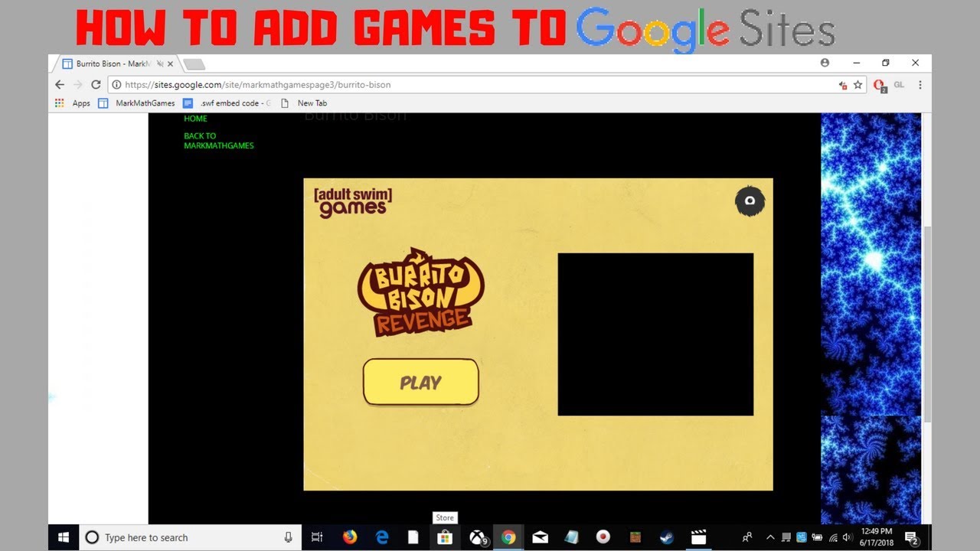The image size is (980, 551).
Task: Open the Xbox app on taskbar
Action: [478, 538]
